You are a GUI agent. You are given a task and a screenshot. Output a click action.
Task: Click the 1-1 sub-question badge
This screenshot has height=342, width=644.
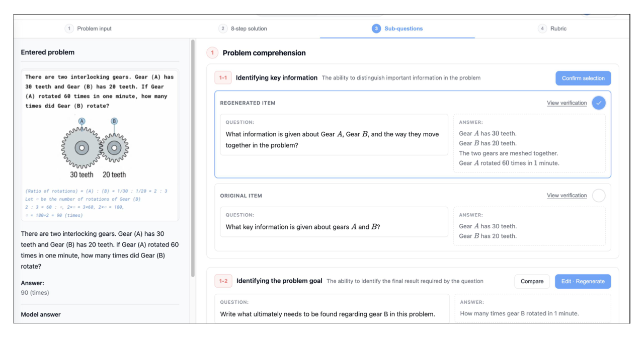[x=223, y=78]
